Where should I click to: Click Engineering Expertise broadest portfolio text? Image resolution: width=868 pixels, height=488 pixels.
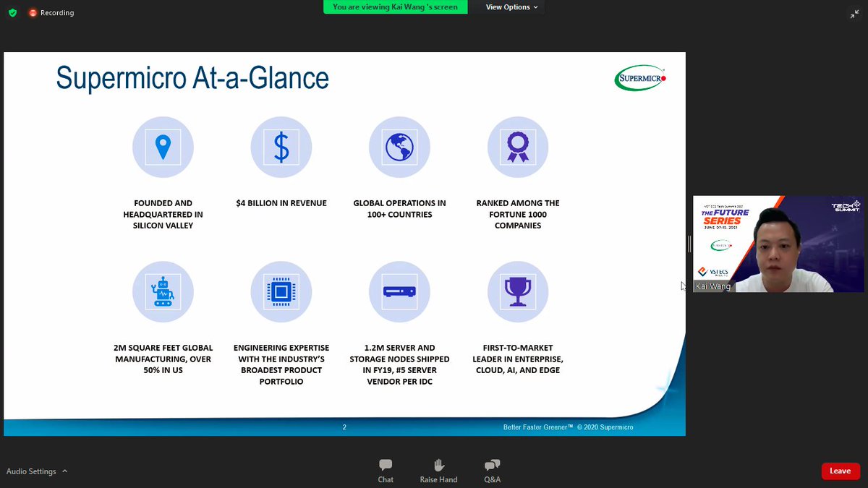[281, 364]
